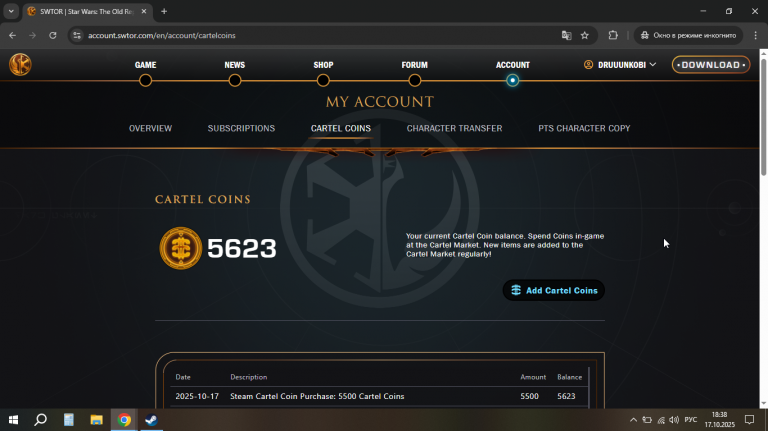Open the Calculator taskbar icon
Image resolution: width=768 pixels, height=431 pixels.
point(69,420)
